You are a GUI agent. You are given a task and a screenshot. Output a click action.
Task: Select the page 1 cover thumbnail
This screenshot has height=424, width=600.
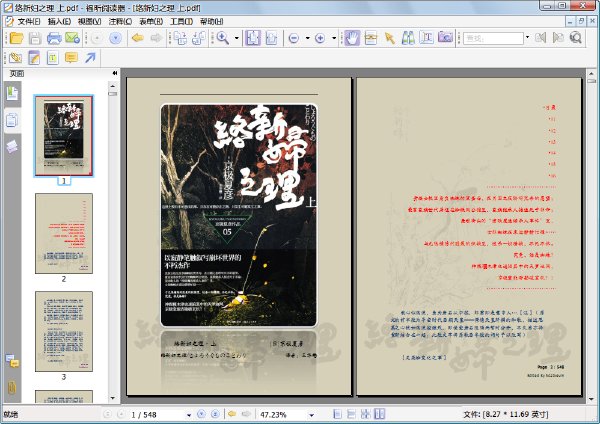(64, 135)
